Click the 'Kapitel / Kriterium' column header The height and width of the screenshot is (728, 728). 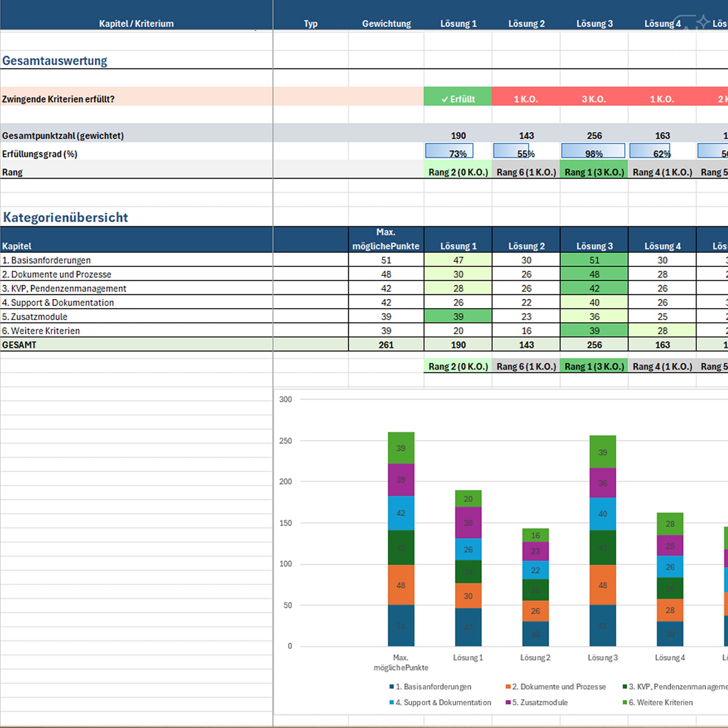[136, 23]
